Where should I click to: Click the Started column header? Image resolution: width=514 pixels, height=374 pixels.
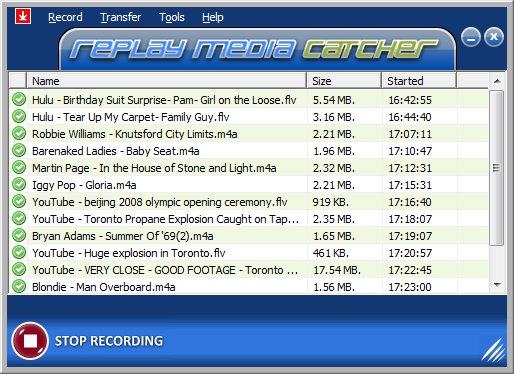[x=419, y=81]
